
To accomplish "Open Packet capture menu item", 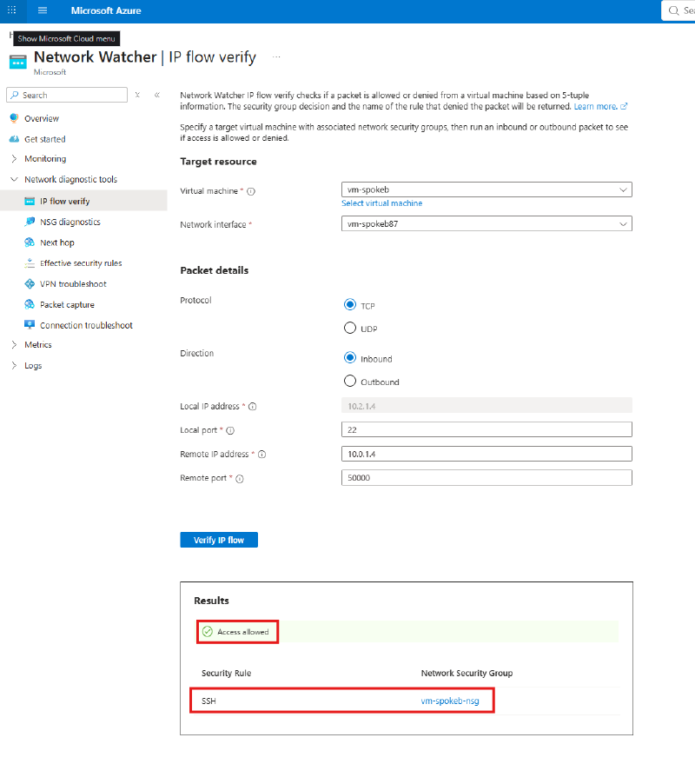I will (67, 304).
